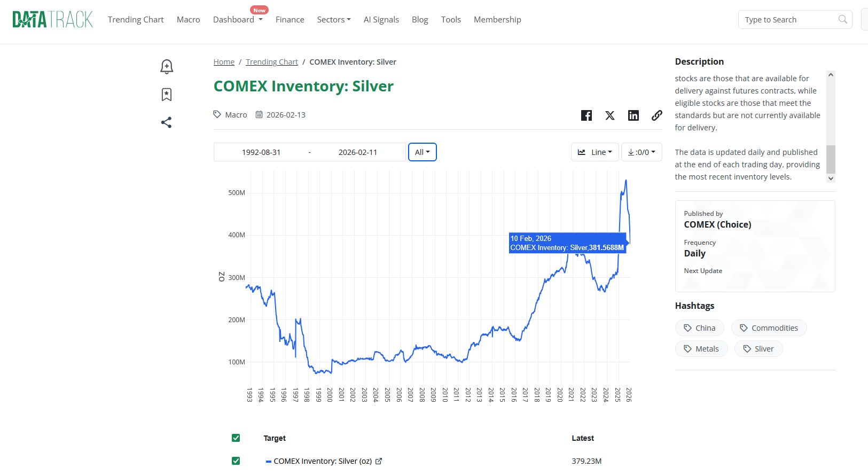Click the 500M y-axis label
The image size is (868, 475).
click(x=237, y=193)
